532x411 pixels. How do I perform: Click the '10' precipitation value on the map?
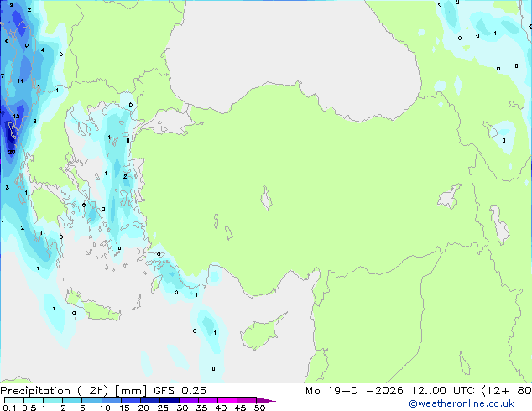coord(25,45)
